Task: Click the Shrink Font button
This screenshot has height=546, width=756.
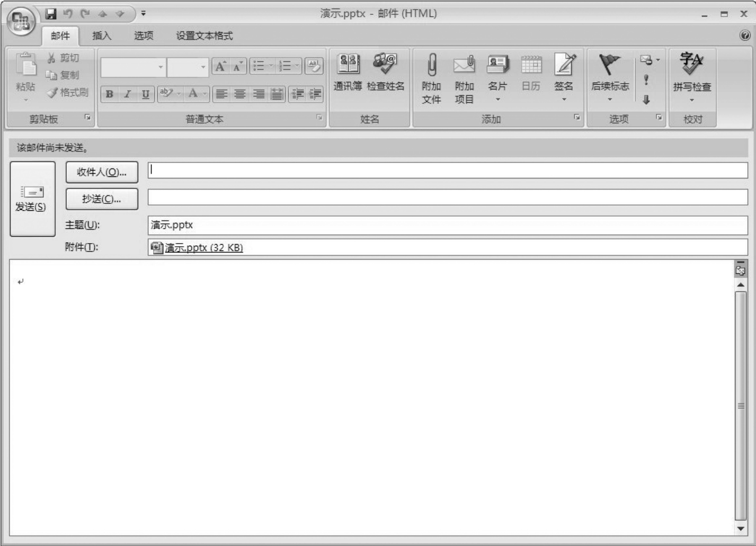Action: (x=238, y=66)
